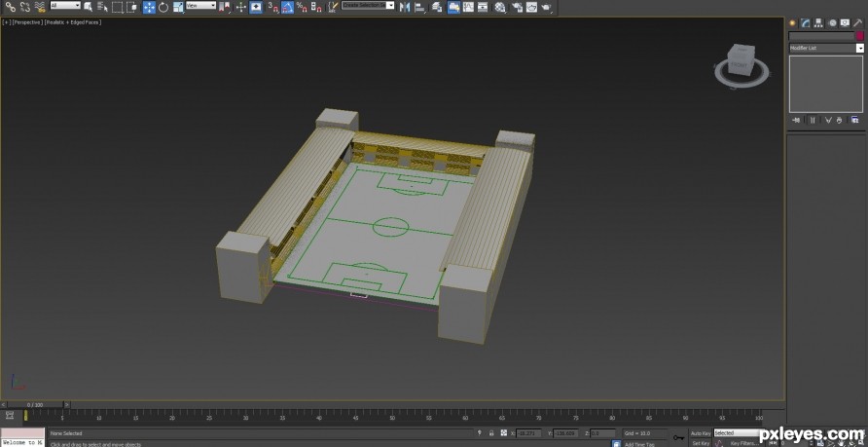Click the Unlink Selection icon
Screen dimensions: 868x447
click(25, 7)
